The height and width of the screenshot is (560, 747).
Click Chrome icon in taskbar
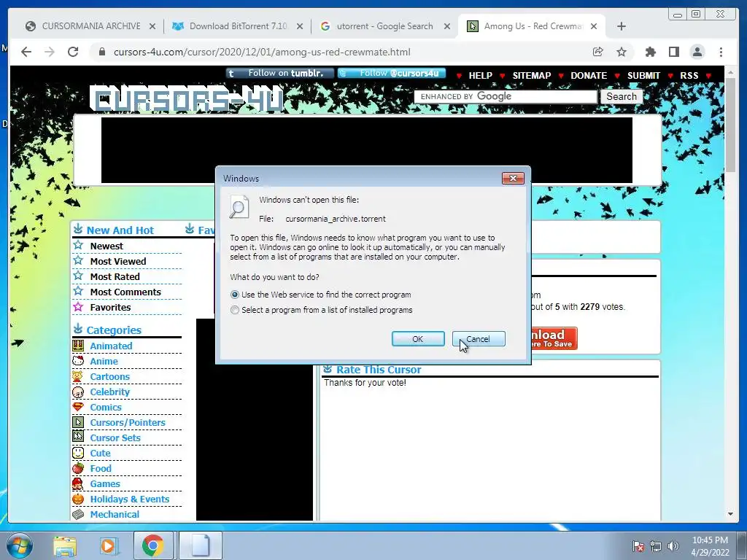click(152, 545)
